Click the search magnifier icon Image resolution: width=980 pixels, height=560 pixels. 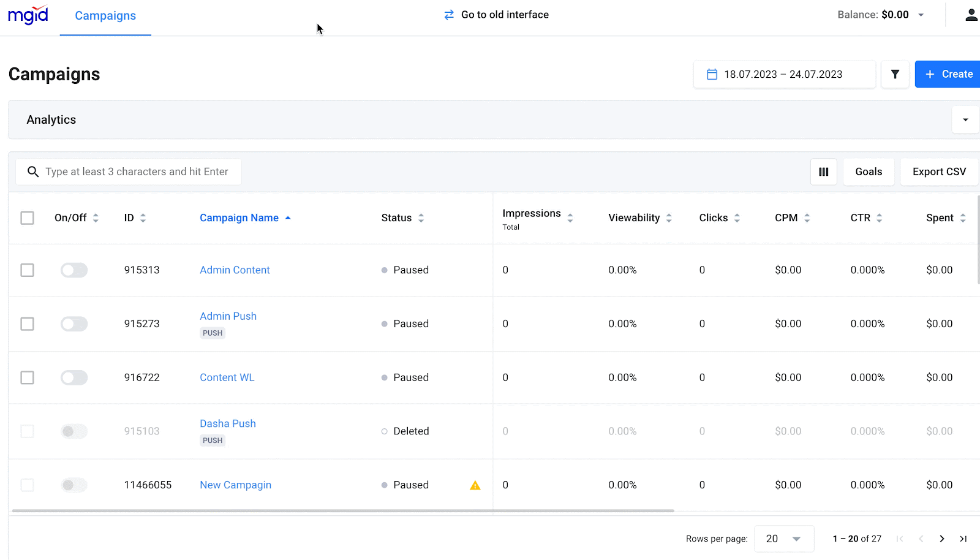coord(33,172)
